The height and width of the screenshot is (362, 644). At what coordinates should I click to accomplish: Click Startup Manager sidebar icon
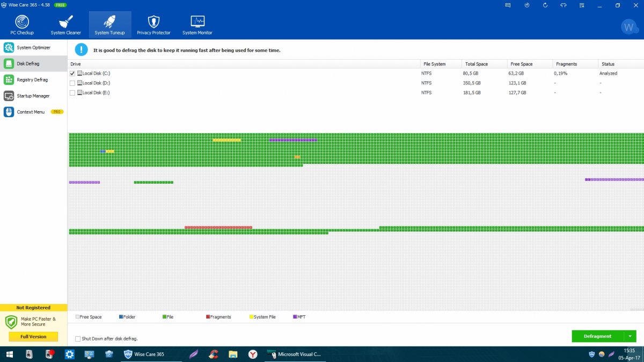9,96
